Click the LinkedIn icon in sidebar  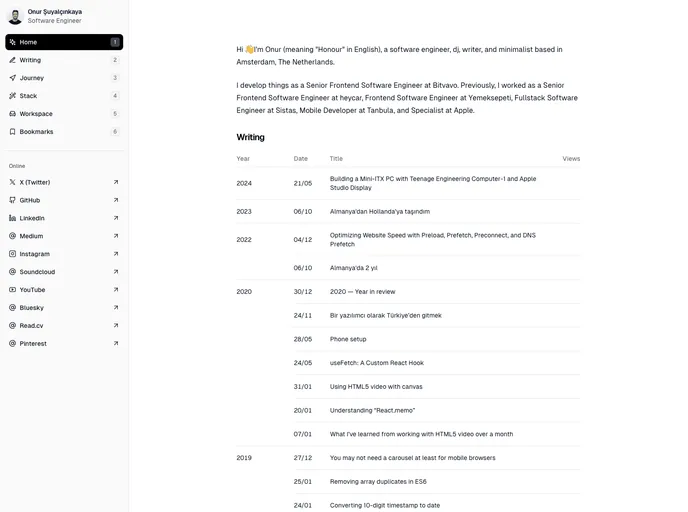(12, 218)
